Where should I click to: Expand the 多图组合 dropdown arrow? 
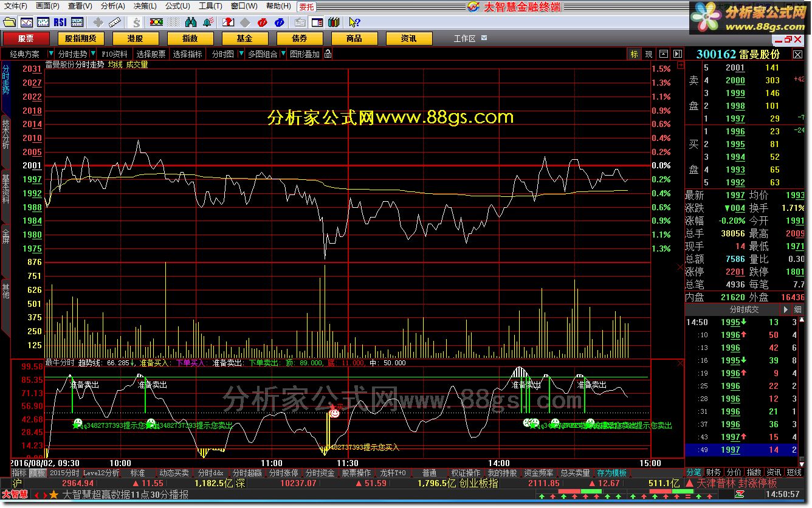pyautogui.click(x=283, y=54)
